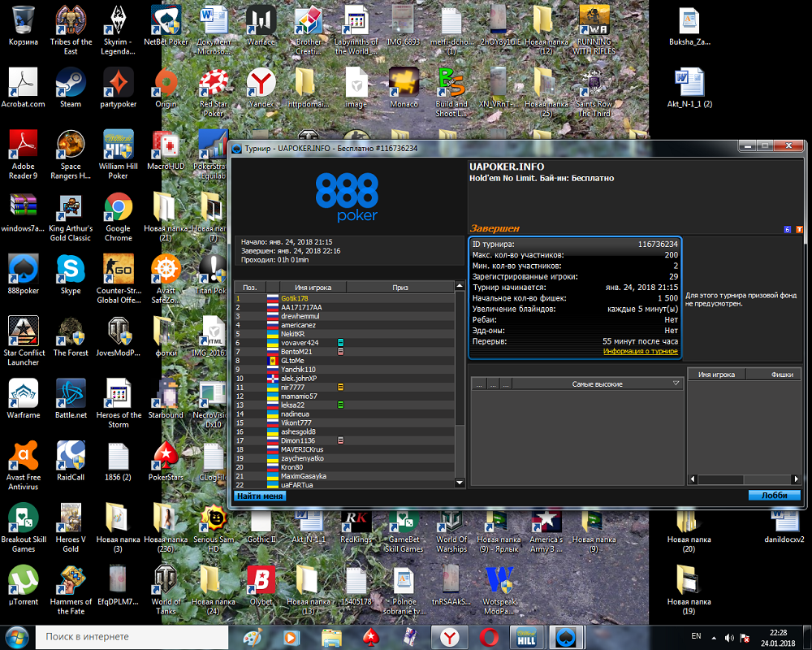This screenshot has width=812, height=650.
Task: Click the pink note icon beside BentoM21
Action: [341, 352]
